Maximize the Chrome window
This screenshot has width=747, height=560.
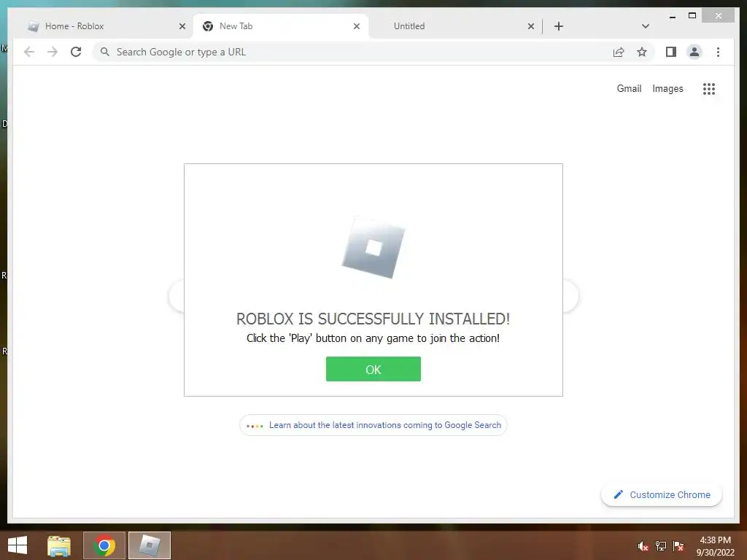coord(692,16)
